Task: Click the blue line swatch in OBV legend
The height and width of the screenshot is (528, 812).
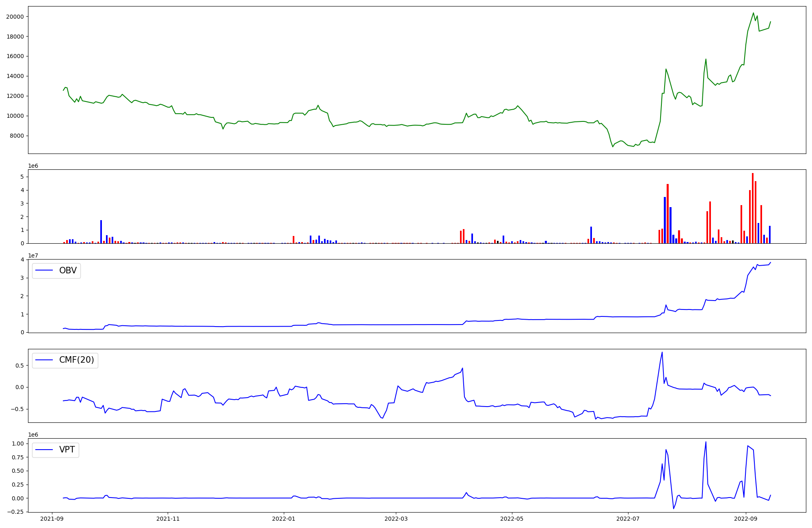Action: 44,270
